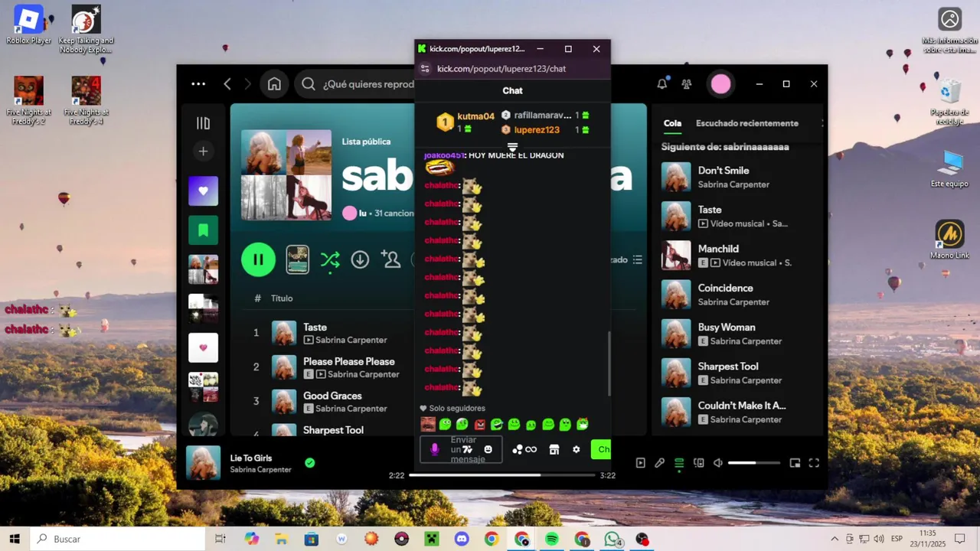Viewport: 980px width, 551px height.
Task: Pause playback with the green playlist button
Action: 258,259
